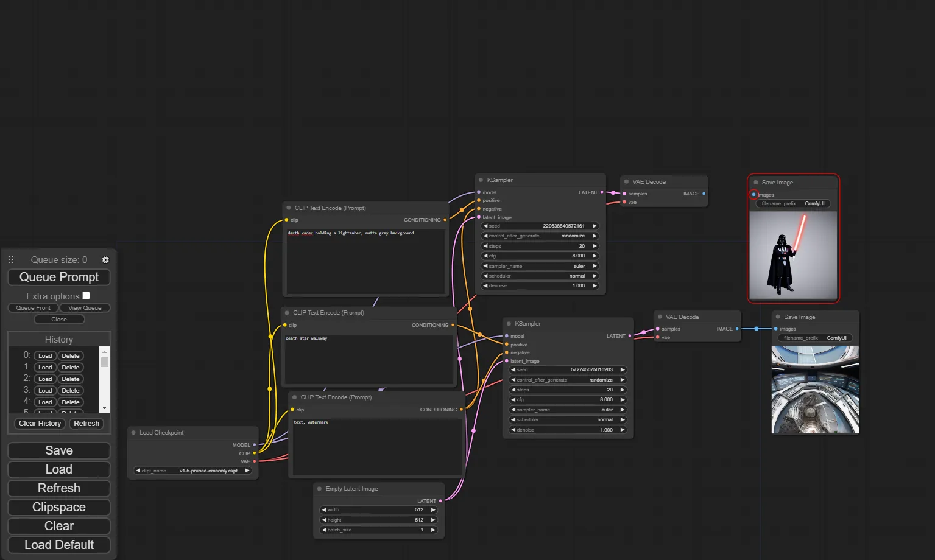Collapse the upper KSampler node title dot

tap(481, 180)
